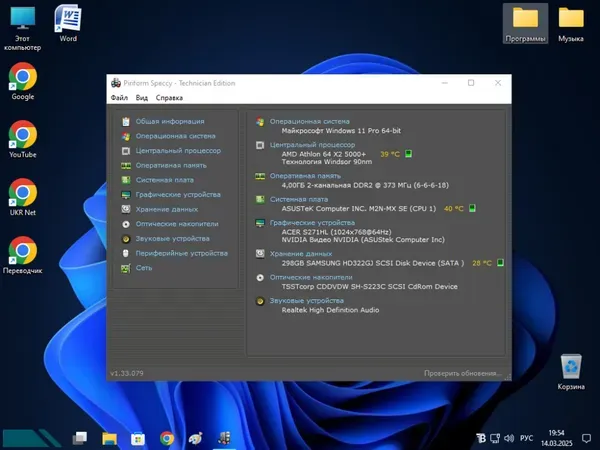
Task: Click Проверить обновления link in status bar
Action: tap(463, 373)
